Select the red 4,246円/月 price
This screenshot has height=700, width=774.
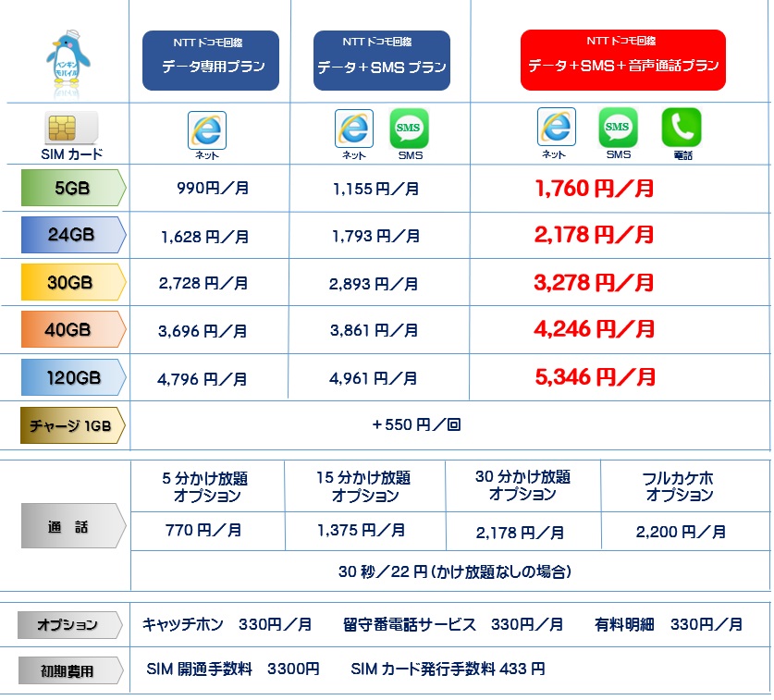(x=595, y=329)
